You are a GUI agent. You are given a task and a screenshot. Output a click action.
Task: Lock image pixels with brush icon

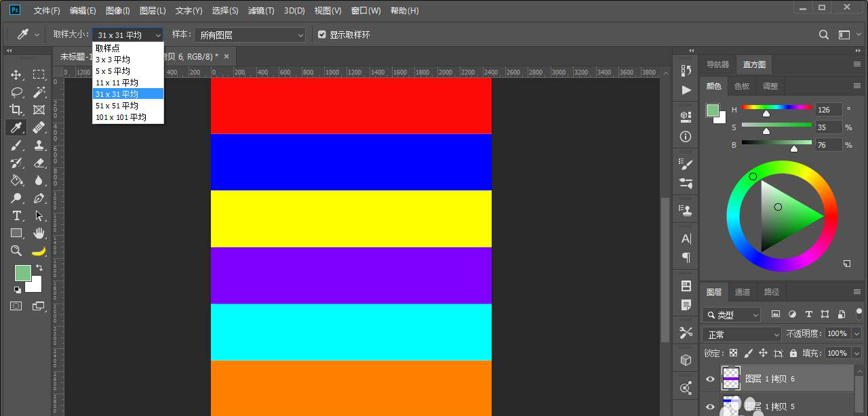(x=748, y=353)
